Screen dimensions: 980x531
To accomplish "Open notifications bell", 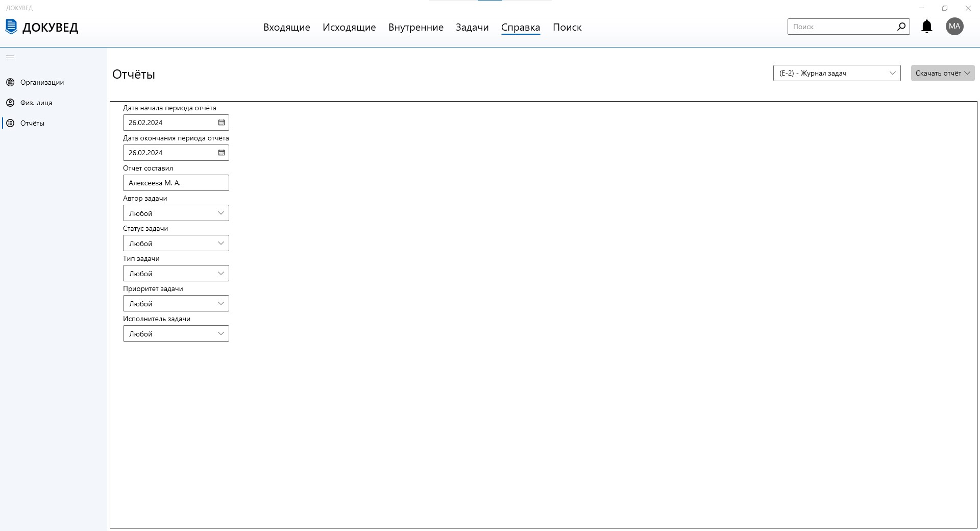I will (x=927, y=27).
